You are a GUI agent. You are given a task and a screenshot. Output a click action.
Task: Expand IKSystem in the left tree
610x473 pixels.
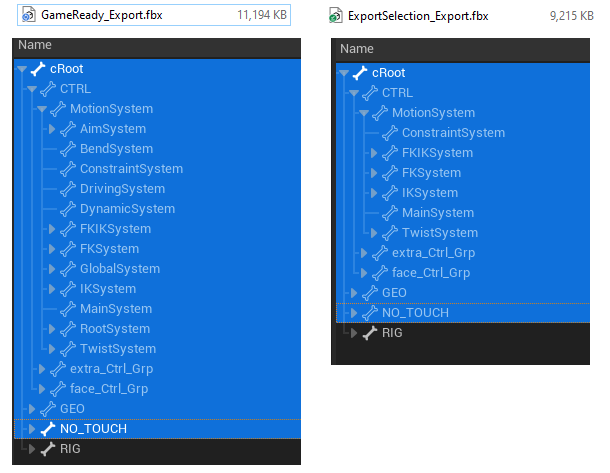point(52,289)
